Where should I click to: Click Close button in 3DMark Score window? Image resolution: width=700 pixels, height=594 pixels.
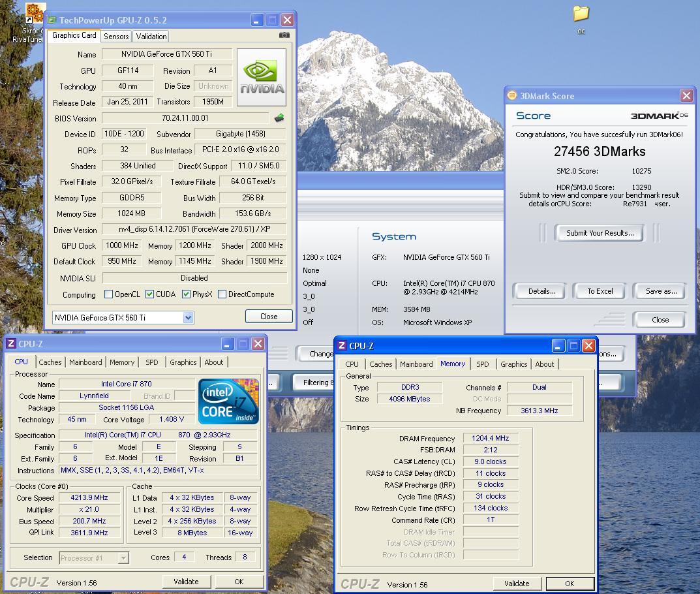coord(660,320)
